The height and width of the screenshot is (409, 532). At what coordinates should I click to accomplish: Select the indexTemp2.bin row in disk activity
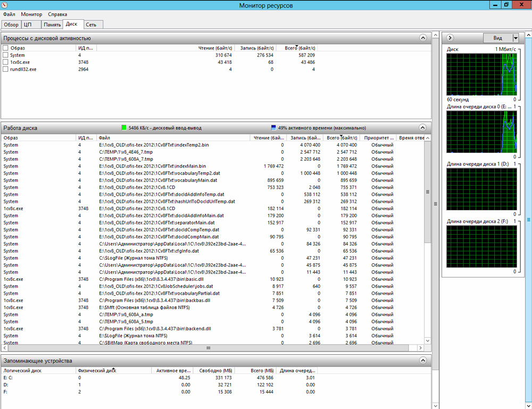(x=160, y=145)
